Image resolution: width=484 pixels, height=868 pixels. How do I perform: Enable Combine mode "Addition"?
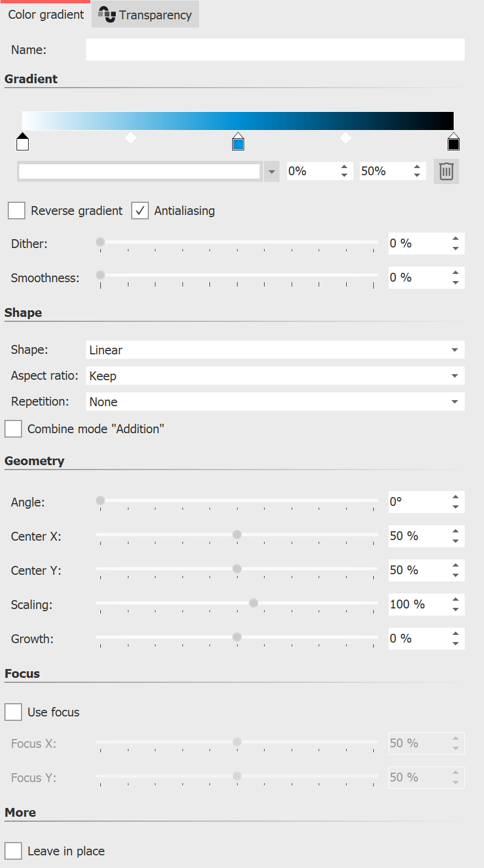coord(13,428)
